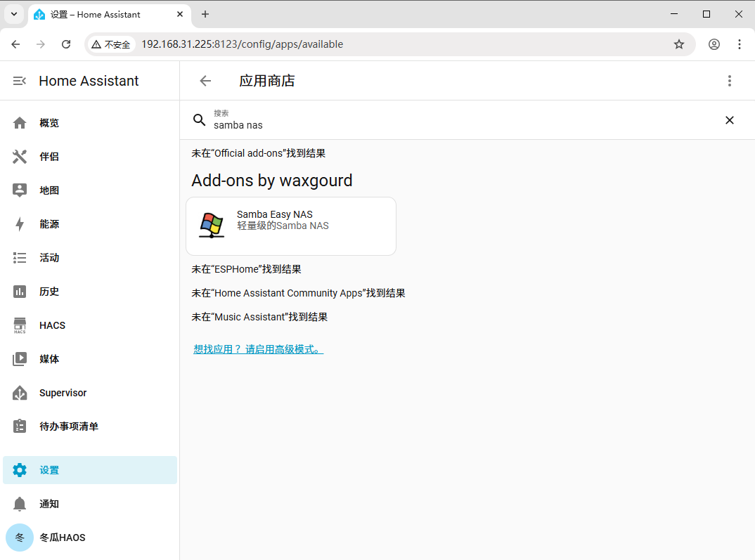The width and height of the screenshot is (755, 560).
Task: Click the Home Assistant title text
Action: pyautogui.click(x=89, y=81)
